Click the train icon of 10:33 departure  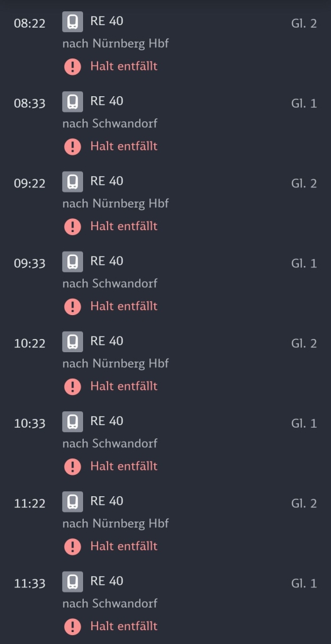click(x=72, y=422)
